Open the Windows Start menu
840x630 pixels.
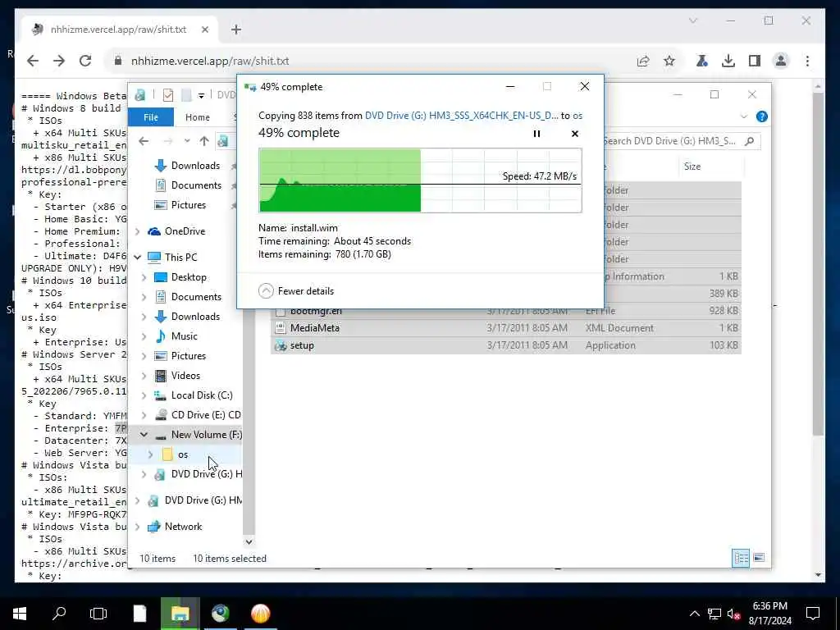coord(20,614)
